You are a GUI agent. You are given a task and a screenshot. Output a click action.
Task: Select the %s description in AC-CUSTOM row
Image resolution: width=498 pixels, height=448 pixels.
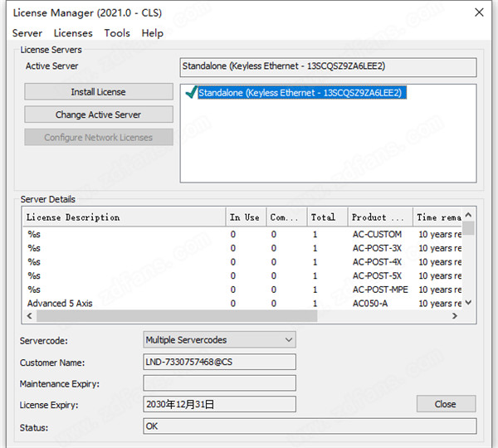(x=34, y=234)
